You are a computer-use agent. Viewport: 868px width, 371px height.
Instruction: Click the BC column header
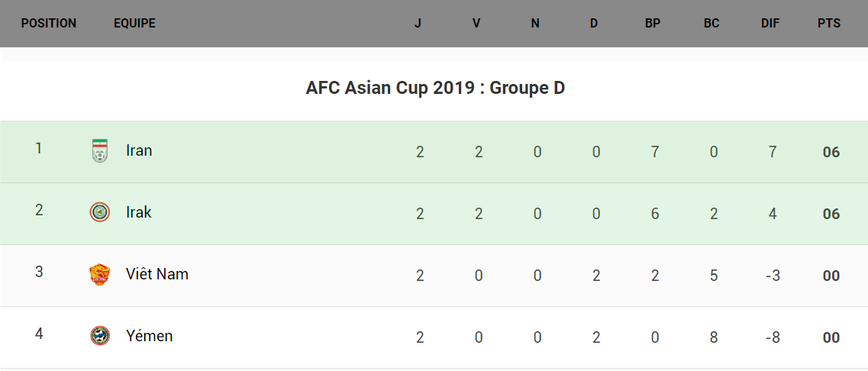coord(712,24)
